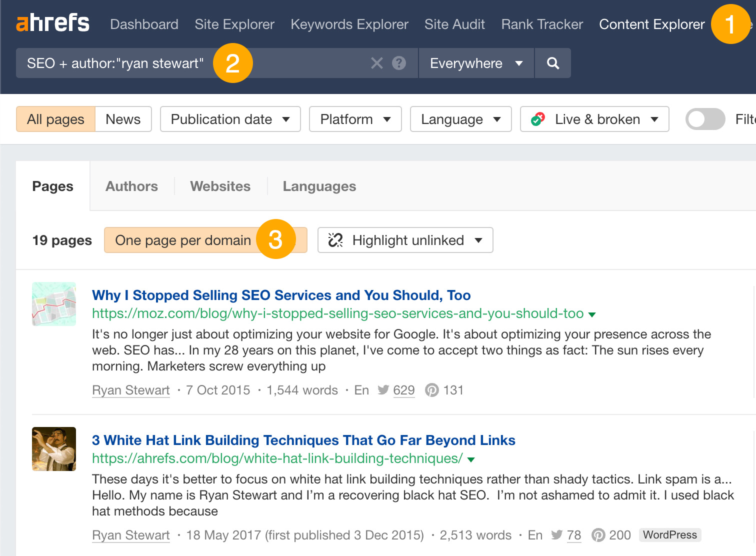
Task: Open the Publication date dropdown
Action: [229, 119]
